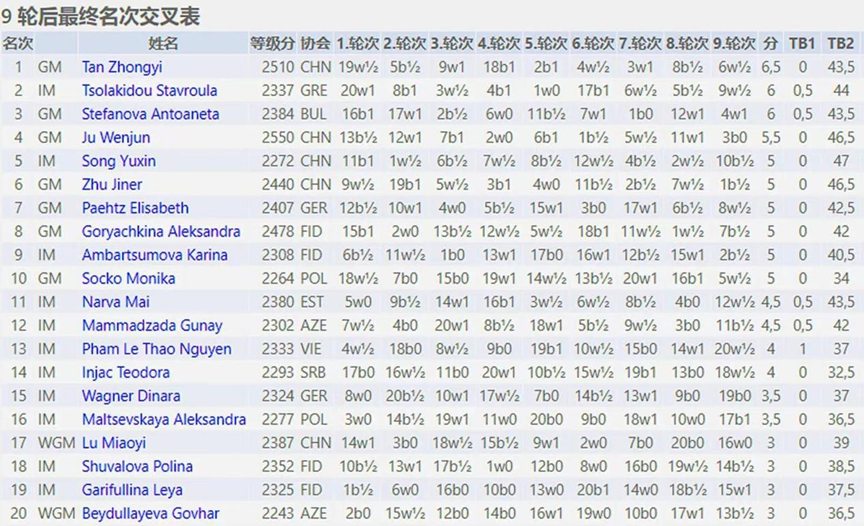Open Mammadzada Gunay player link
Image resolution: width=864 pixels, height=526 pixels.
[152, 326]
